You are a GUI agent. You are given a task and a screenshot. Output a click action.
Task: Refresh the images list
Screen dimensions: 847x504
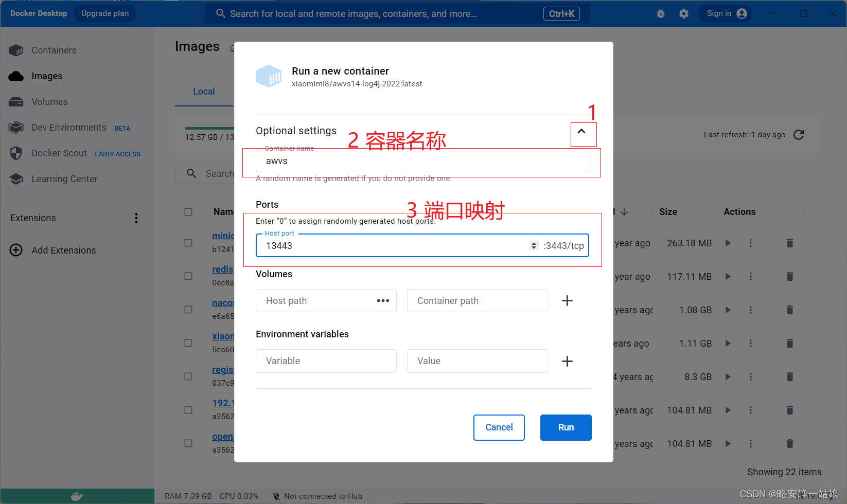point(799,135)
